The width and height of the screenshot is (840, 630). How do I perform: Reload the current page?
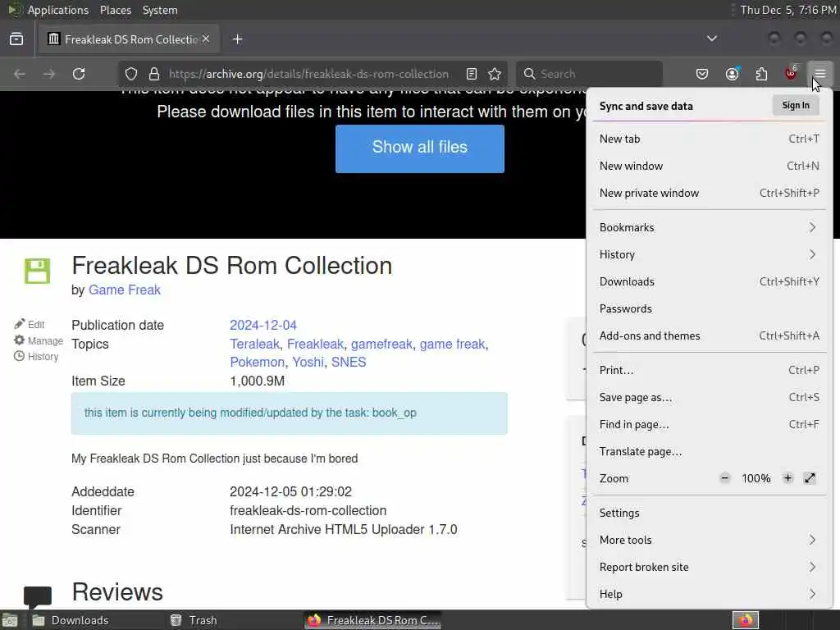coord(79,74)
